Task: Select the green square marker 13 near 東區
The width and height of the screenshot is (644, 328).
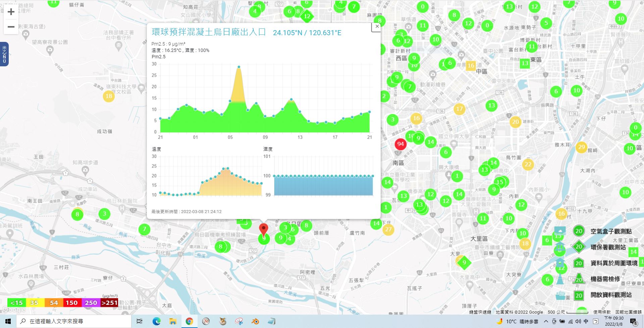Action: click(525, 63)
